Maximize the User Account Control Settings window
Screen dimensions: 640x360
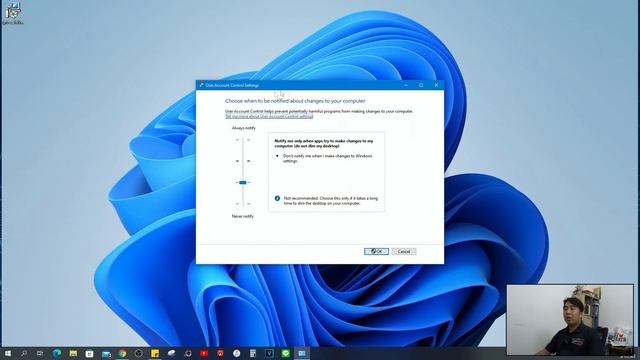pyautogui.click(x=421, y=85)
